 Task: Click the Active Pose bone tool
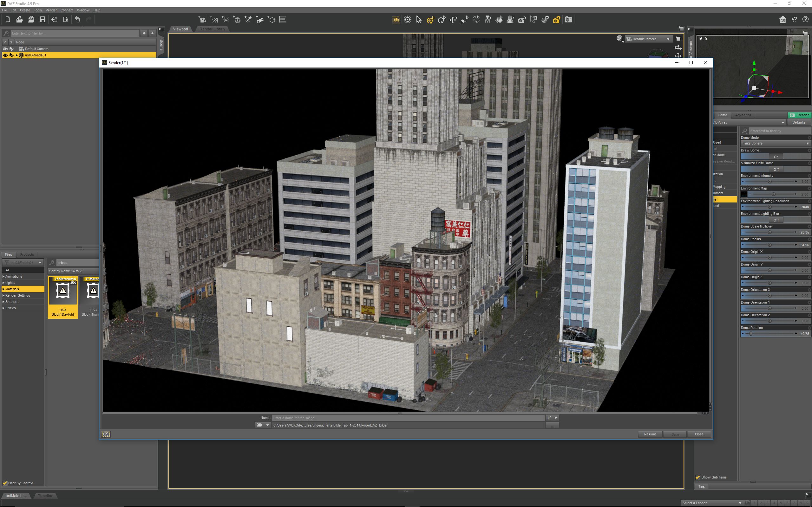[x=476, y=20]
